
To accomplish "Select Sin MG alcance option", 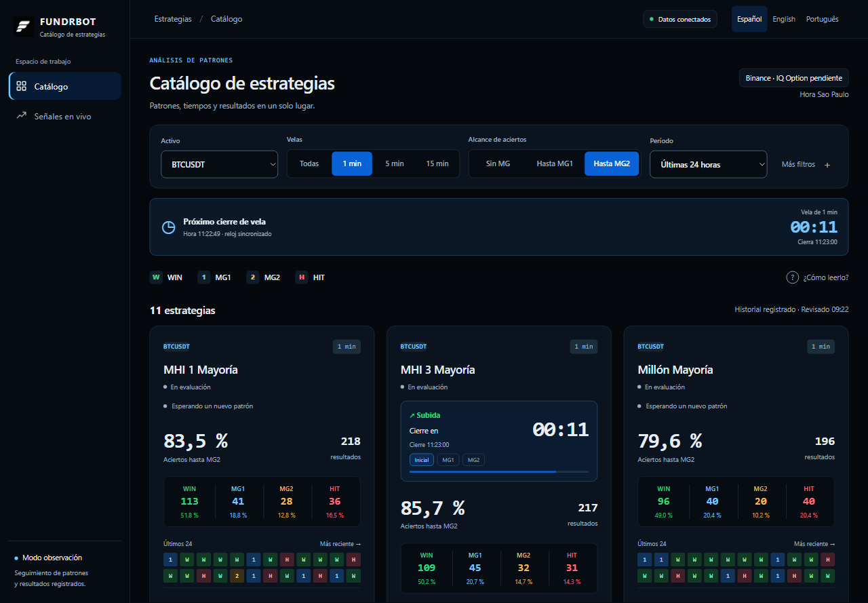I will coord(498,163).
